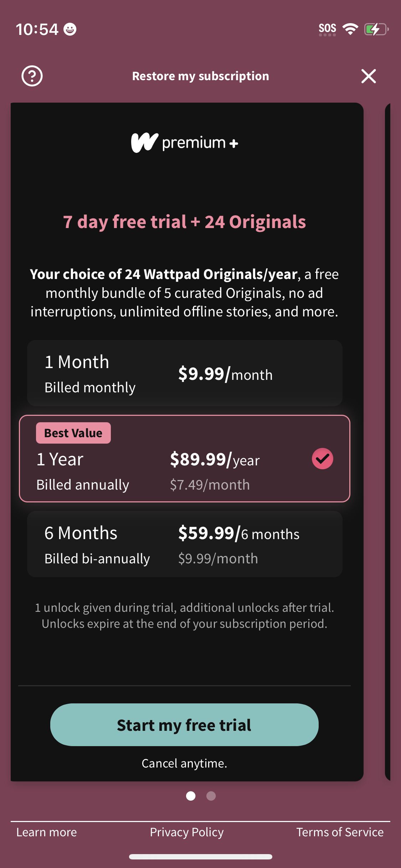Tap the battery charging icon
Screen dimensions: 401x868
coord(376,29)
